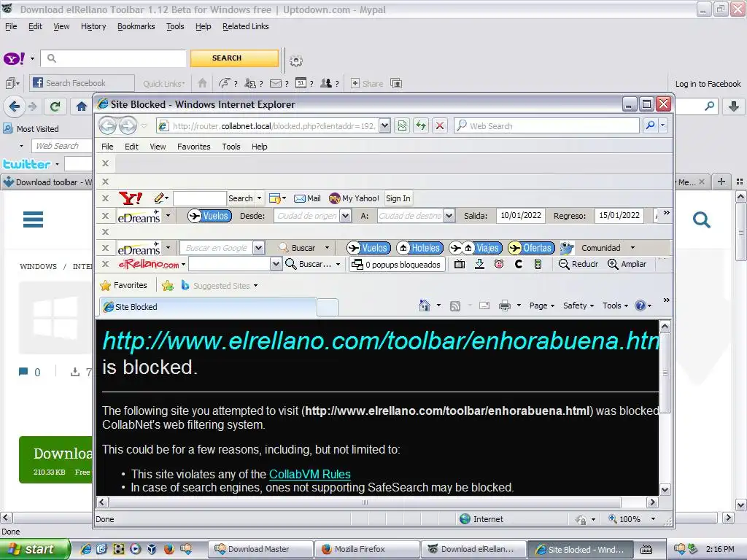The width and height of the screenshot is (747, 560).
Task: Click IE Back navigation button
Action: point(108,125)
